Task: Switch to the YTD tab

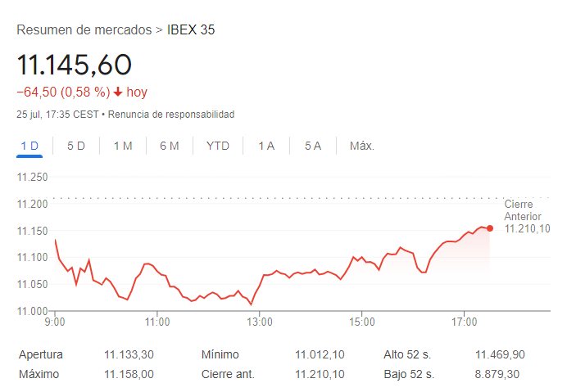Action: tap(217, 146)
